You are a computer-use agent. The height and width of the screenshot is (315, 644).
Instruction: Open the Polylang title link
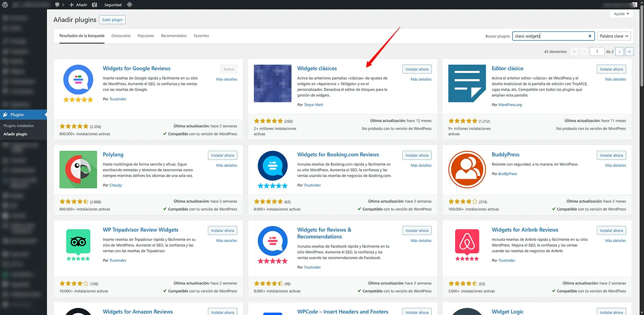(113, 155)
